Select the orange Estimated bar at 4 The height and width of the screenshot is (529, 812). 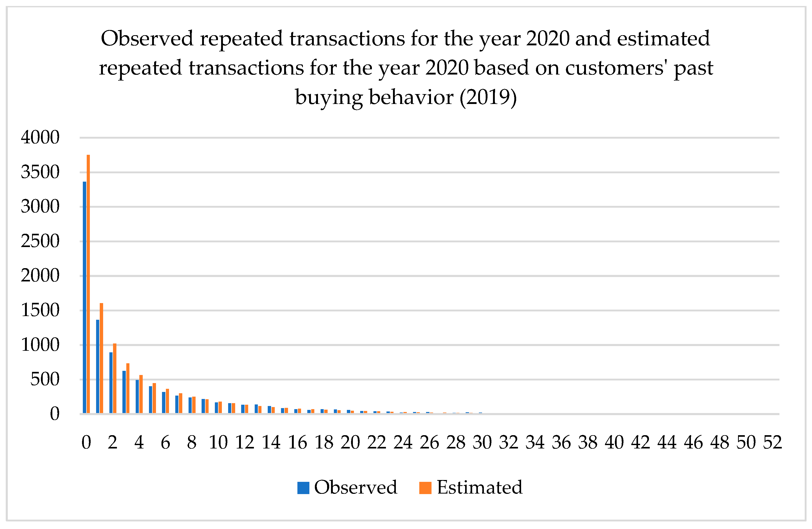(x=141, y=394)
